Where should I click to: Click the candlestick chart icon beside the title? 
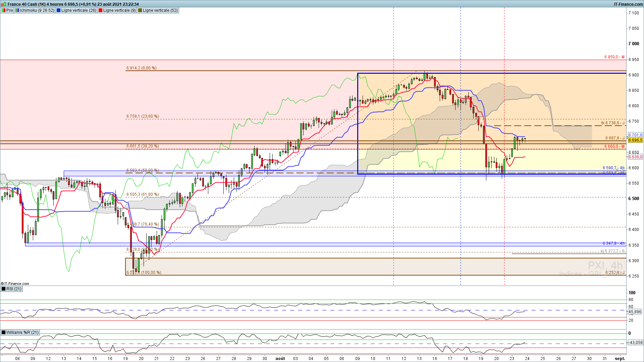(3, 4)
